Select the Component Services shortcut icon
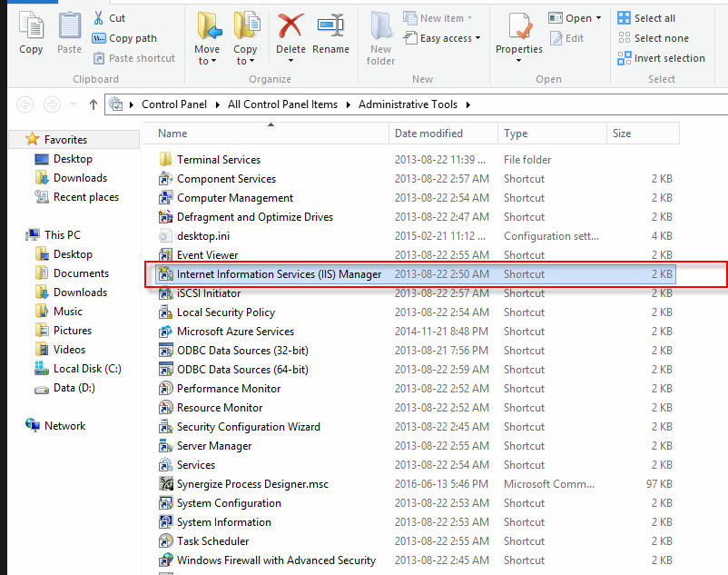This screenshot has width=728, height=575. pyautogui.click(x=166, y=179)
